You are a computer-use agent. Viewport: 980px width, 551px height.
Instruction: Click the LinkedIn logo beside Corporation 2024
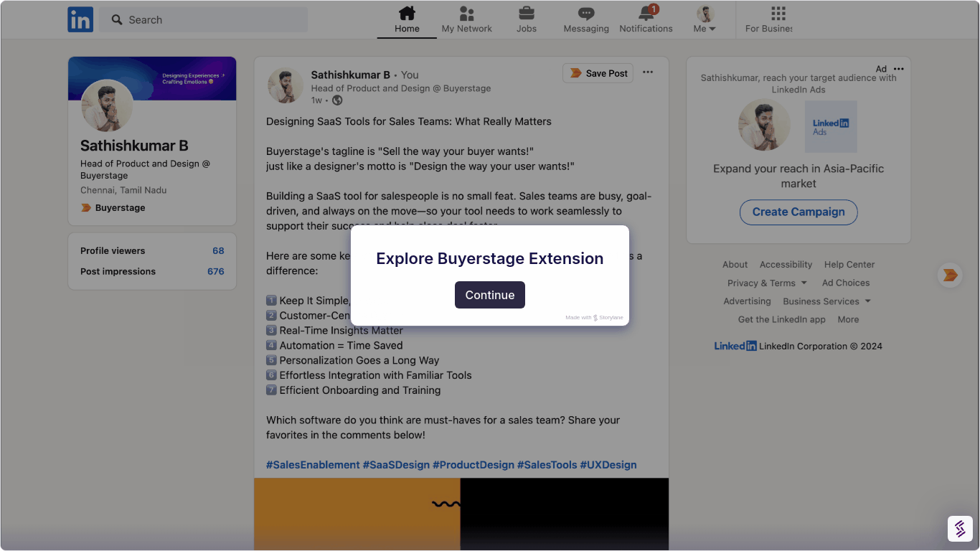pyautogui.click(x=735, y=346)
